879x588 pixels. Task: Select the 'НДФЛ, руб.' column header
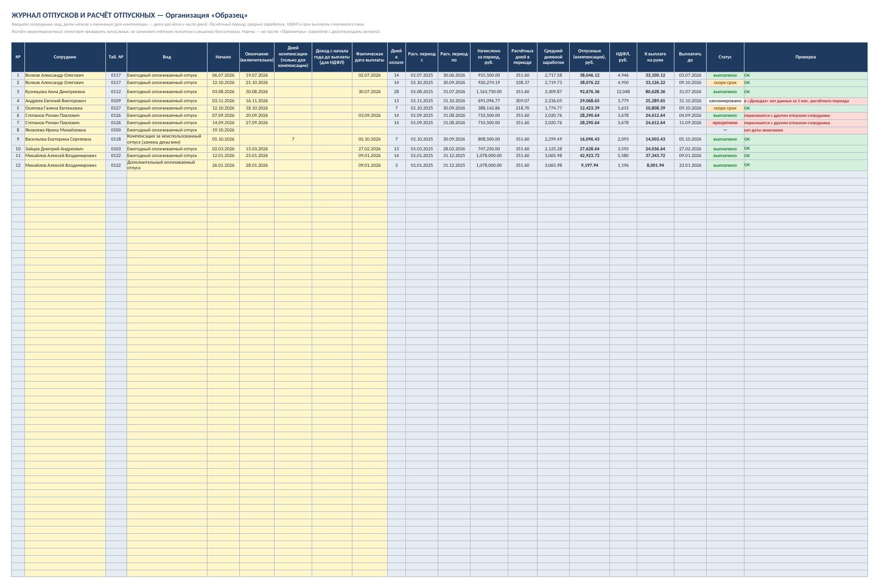click(x=623, y=57)
